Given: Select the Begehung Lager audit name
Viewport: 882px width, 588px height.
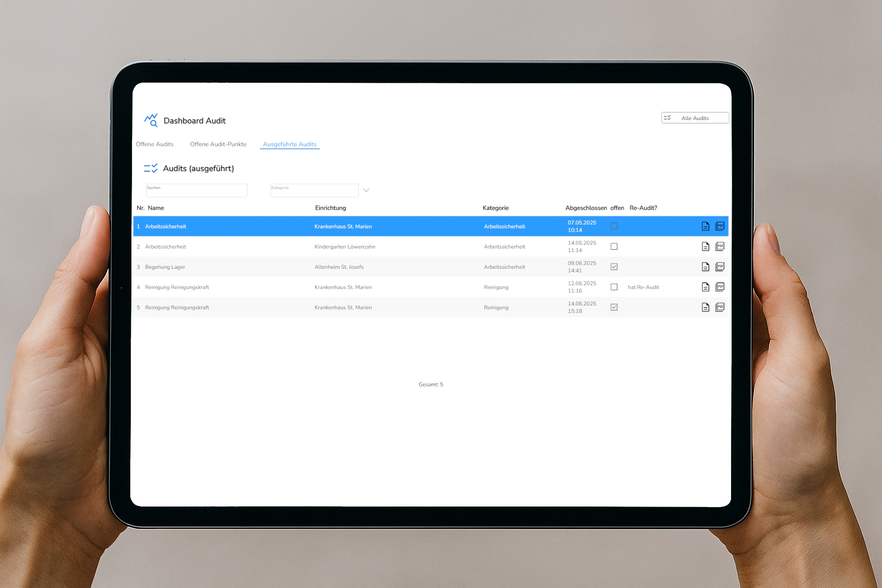Looking at the screenshot, I should pos(165,267).
